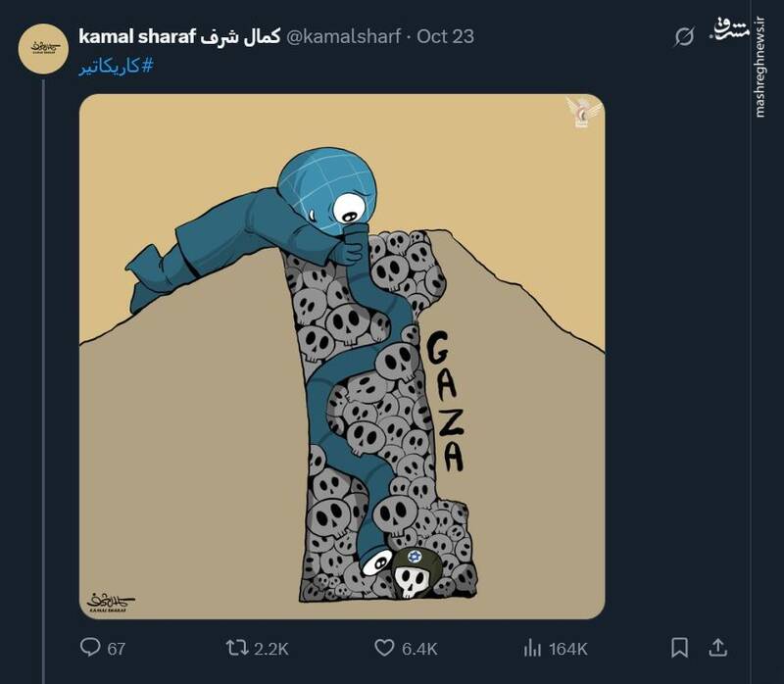Click the kamal sharaf display name

tap(178, 37)
